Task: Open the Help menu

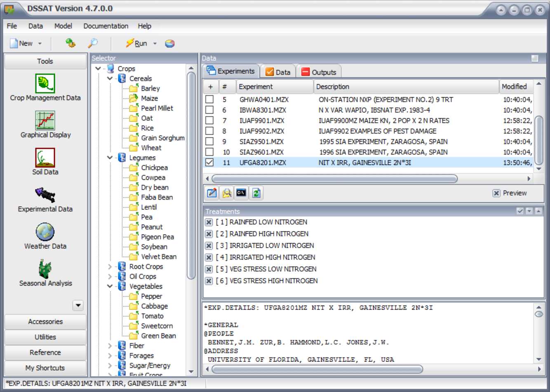Action: tap(144, 26)
